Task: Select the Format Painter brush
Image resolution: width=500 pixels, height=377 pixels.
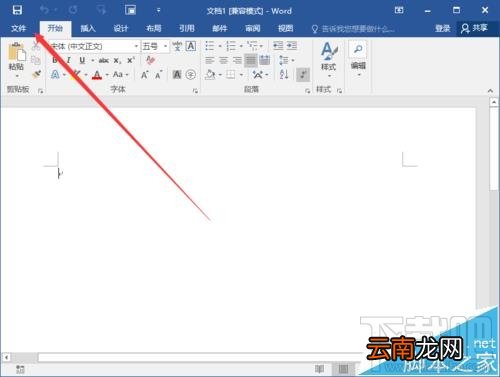Action: 36,74
